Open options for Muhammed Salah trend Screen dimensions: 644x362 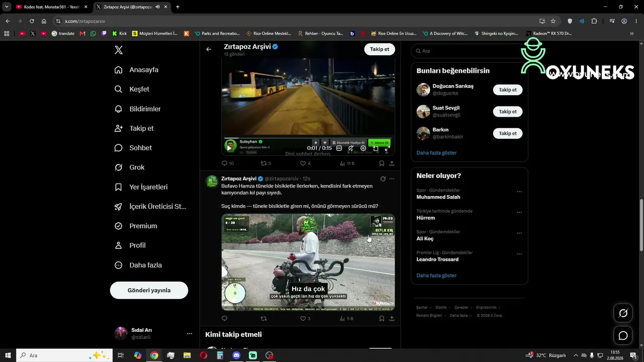(x=519, y=192)
